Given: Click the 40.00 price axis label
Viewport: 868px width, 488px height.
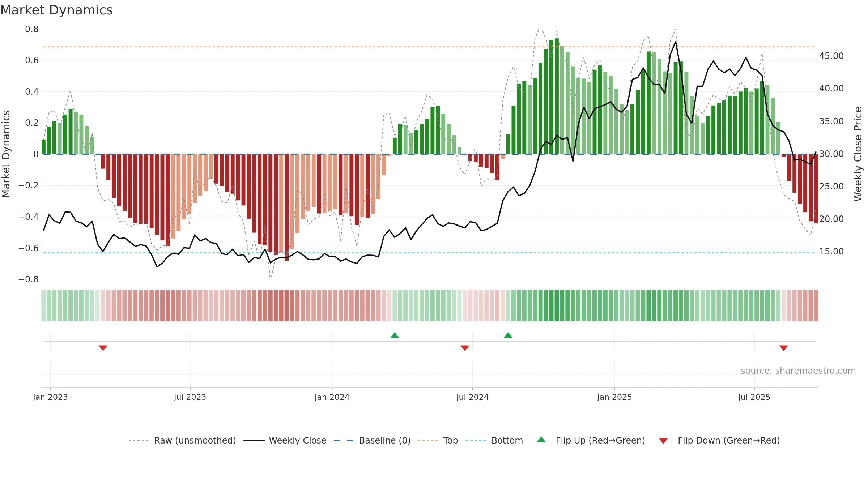Looking at the screenshot, I should pos(831,89).
